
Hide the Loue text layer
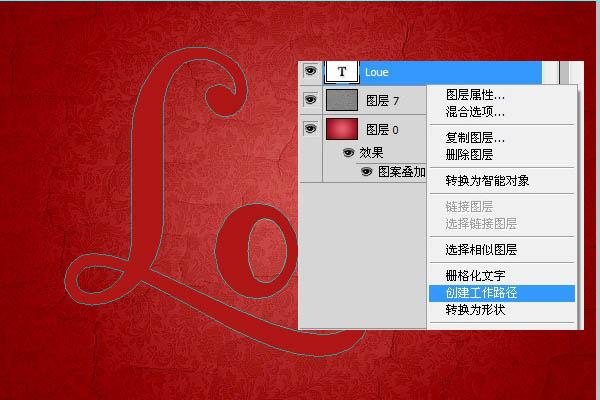point(310,71)
